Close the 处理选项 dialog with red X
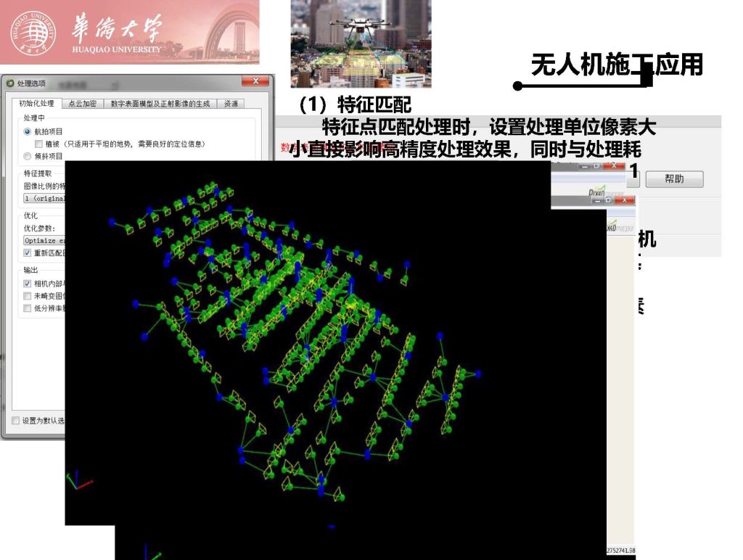The image size is (743, 560). pyautogui.click(x=255, y=82)
